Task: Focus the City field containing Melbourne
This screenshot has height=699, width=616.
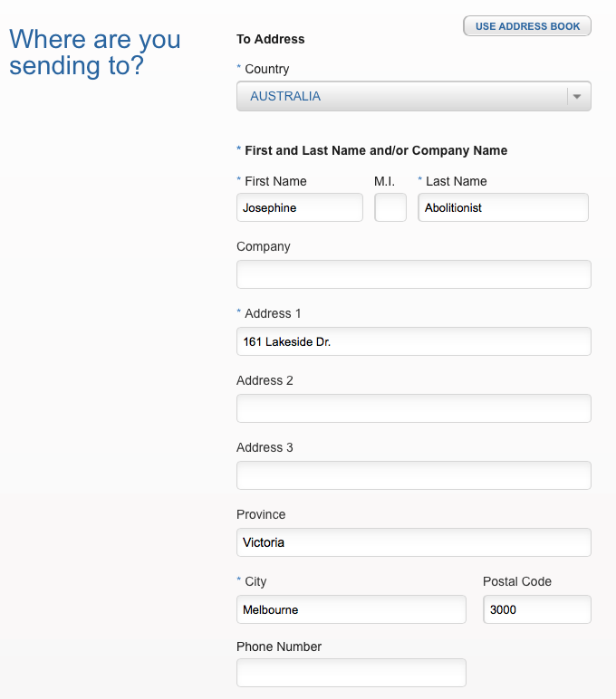Action: (351, 609)
